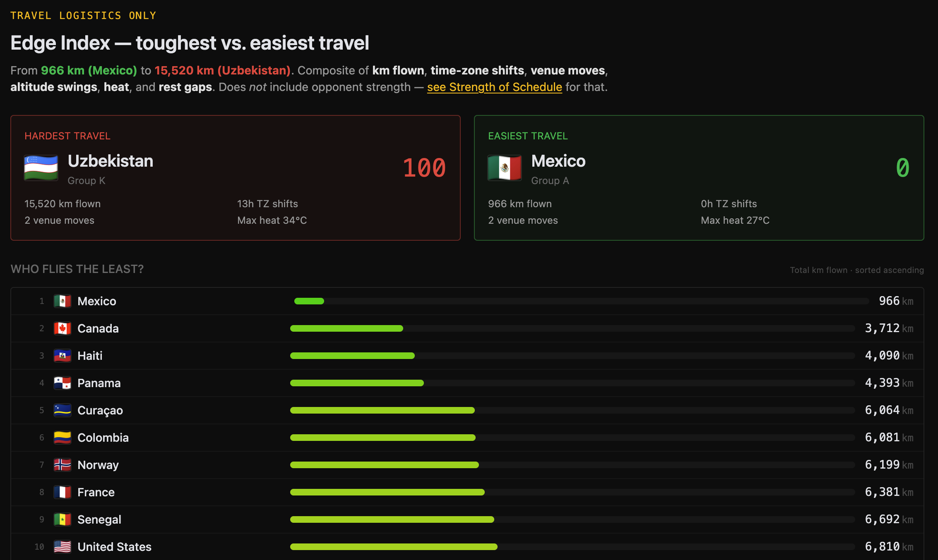The height and width of the screenshot is (560, 938).
Task: Click the 966 km flown stat in Mexico card
Action: pos(520,204)
